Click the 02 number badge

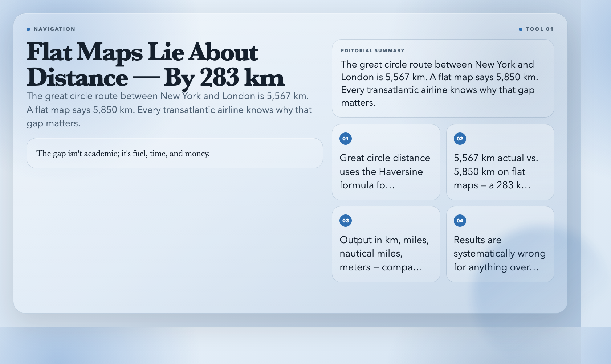pos(460,139)
